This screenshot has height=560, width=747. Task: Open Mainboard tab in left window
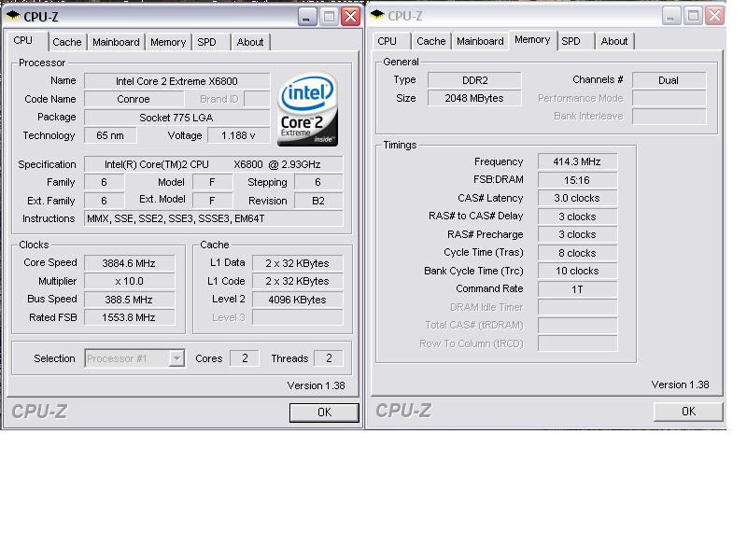point(116,42)
